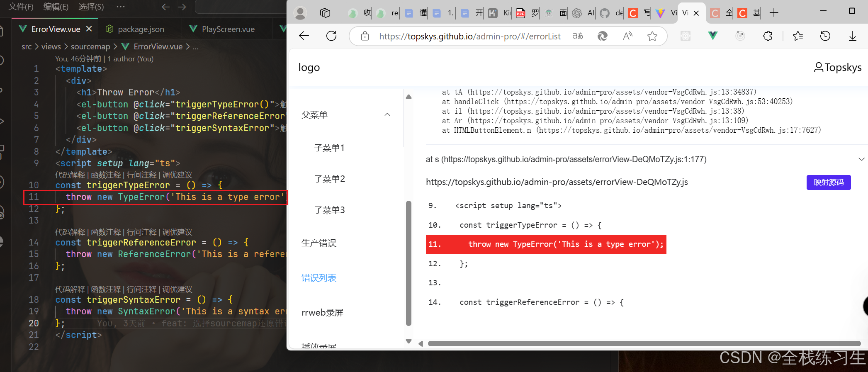The image size is (868, 372).
Task: Click the horizontal scrollbar left arrow
Action: (421, 343)
